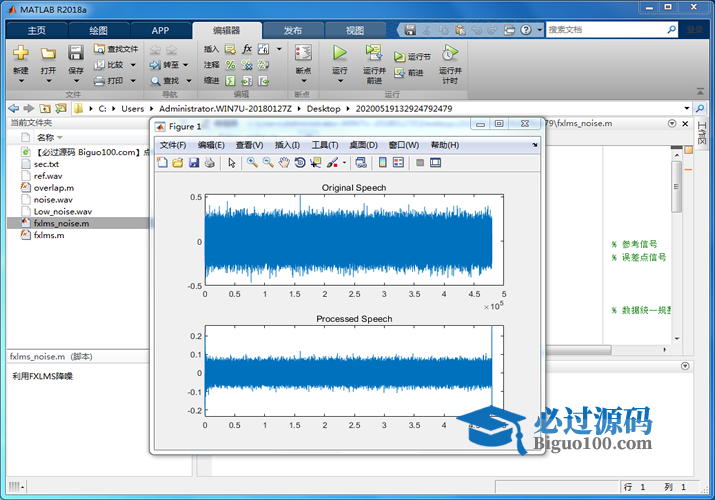Image resolution: width=715 pixels, height=500 pixels.
Task: Select sec.txt in file list
Action: tap(46, 164)
